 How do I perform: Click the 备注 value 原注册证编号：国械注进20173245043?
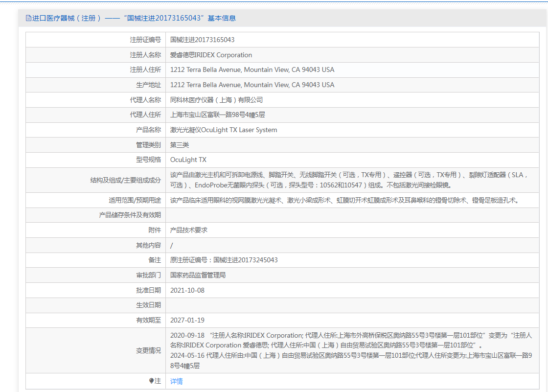(224, 260)
